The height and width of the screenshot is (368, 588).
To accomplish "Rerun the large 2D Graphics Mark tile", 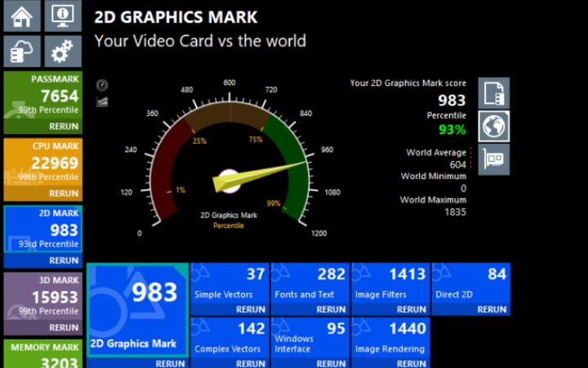I will [170, 363].
